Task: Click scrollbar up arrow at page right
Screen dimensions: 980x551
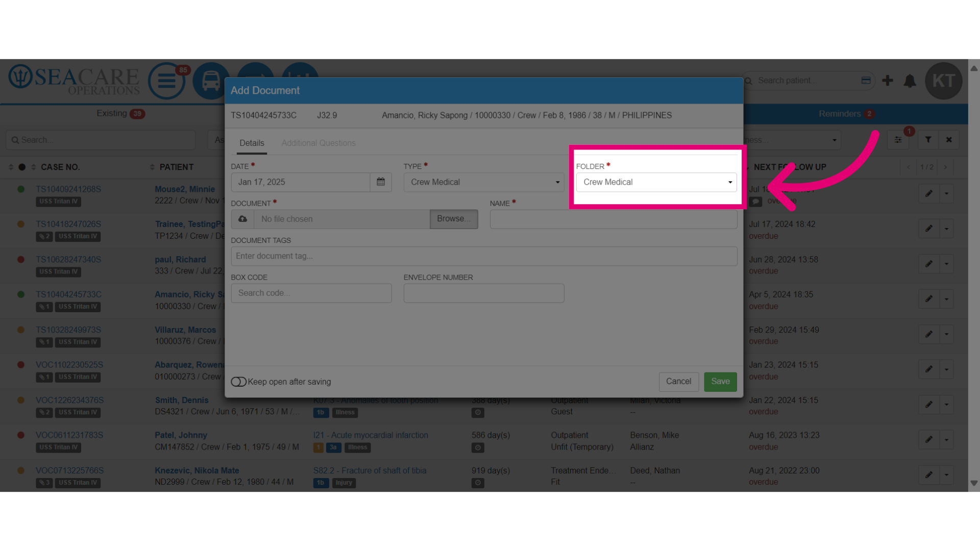Action: coord(974,68)
